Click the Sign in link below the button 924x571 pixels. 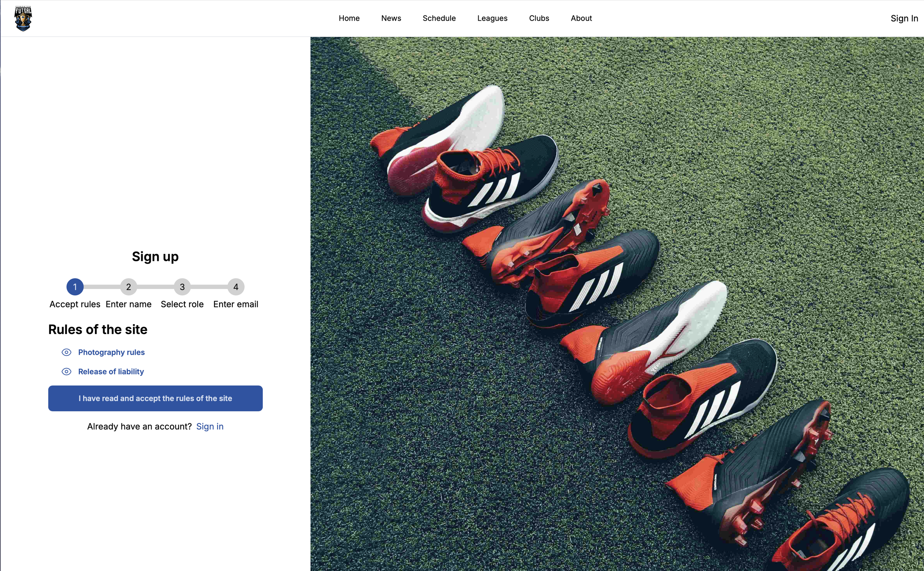click(210, 426)
